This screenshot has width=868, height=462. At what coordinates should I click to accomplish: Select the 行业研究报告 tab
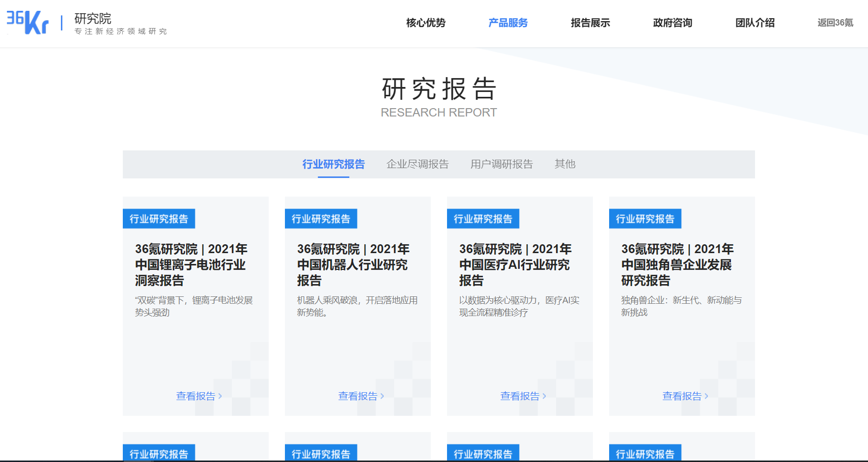point(334,164)
